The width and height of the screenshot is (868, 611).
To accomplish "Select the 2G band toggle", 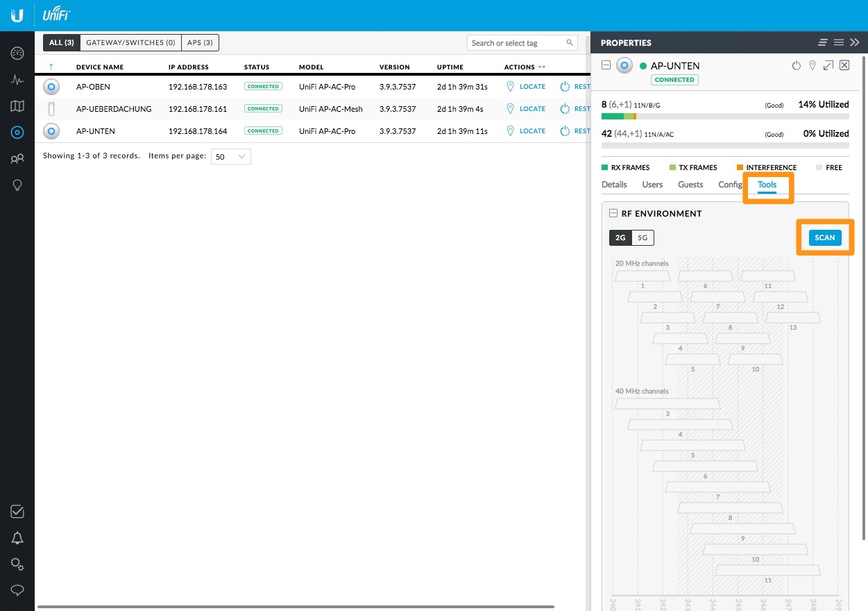I will [620, 237].
